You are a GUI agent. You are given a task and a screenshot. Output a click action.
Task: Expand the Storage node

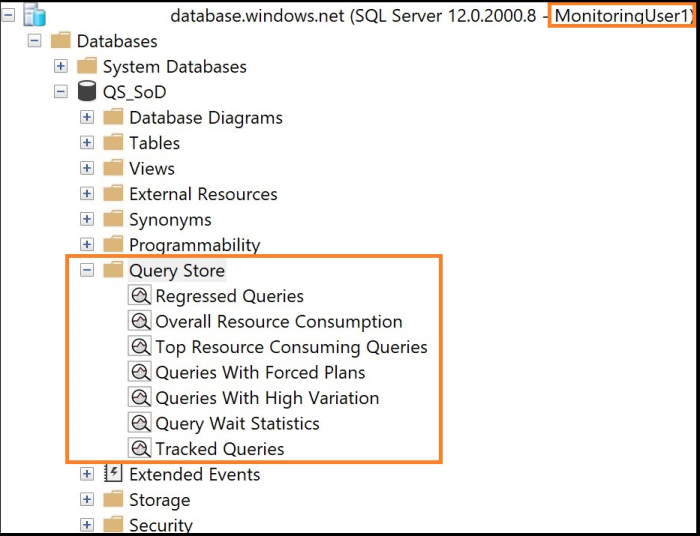87,500
